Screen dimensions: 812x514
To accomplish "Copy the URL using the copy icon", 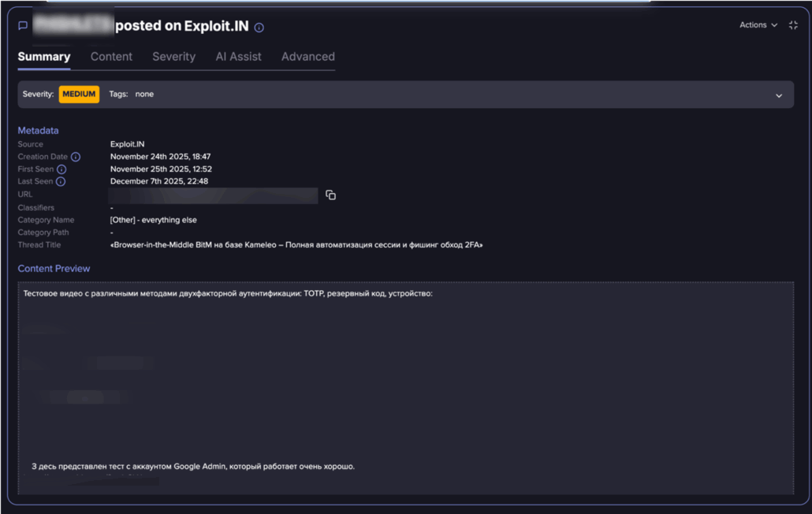I will coord(330,196).
